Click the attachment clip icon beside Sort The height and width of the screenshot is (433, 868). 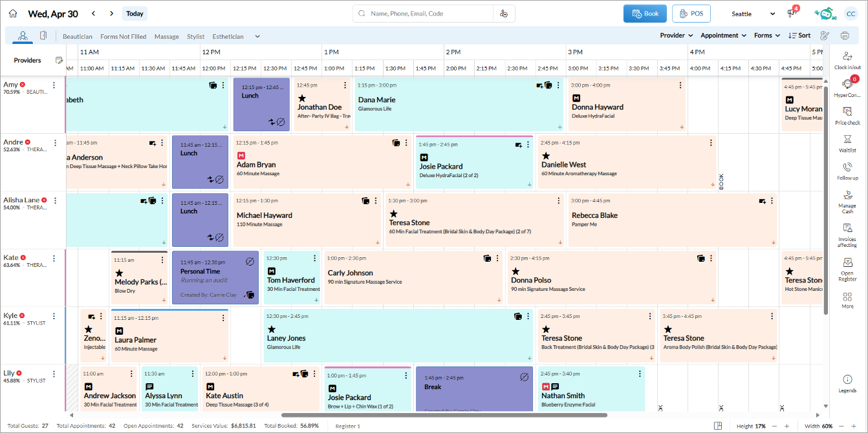coord(825,36)
